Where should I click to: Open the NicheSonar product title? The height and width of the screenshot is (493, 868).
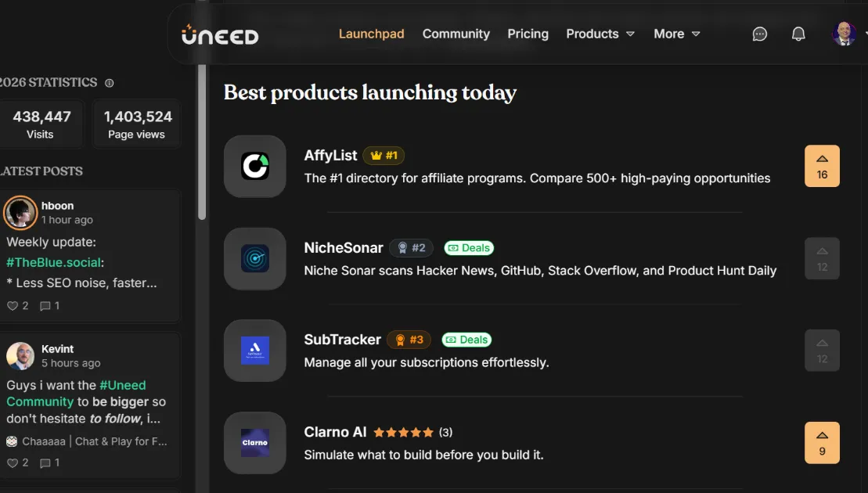[x=344, y=248]
